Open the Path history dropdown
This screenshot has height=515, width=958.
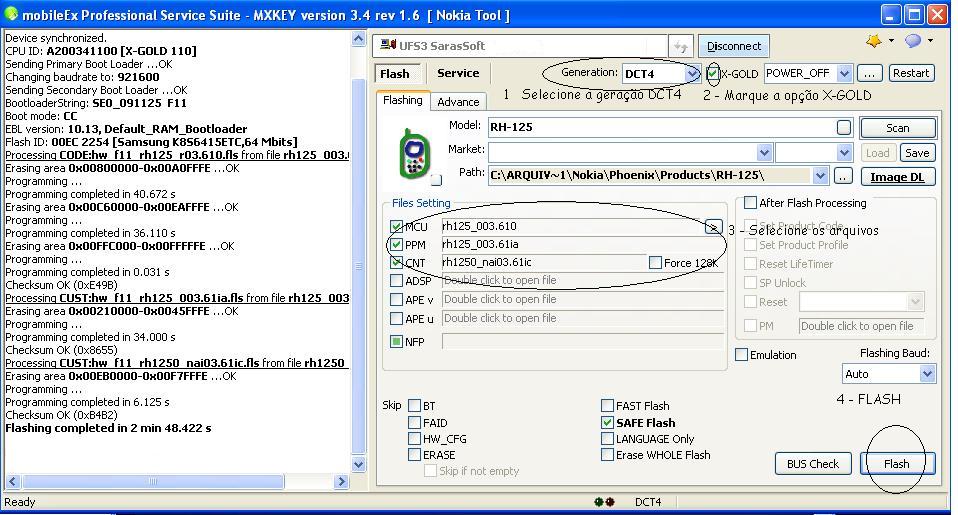[821, 176]
